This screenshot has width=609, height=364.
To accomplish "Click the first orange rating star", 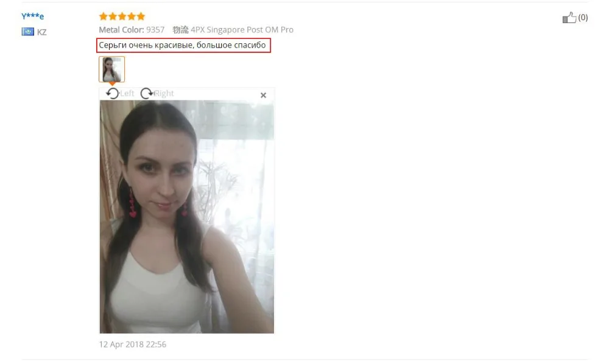I will [103, 16].
